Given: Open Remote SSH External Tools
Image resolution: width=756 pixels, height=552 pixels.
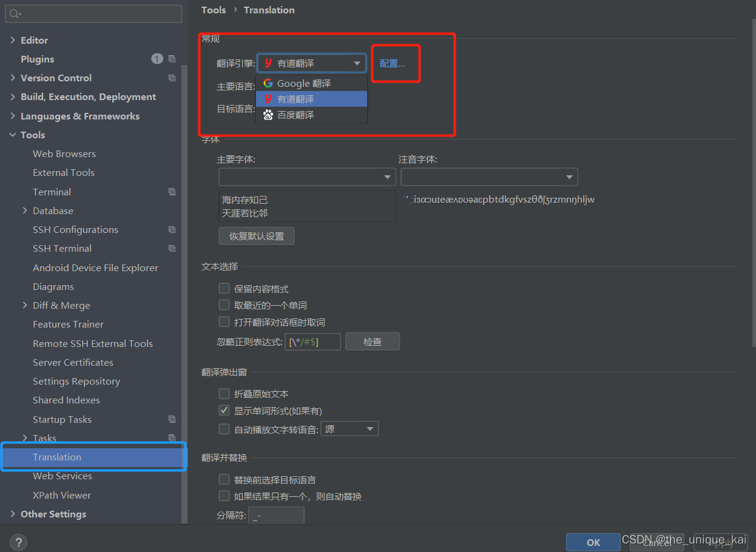Looking at the screenshot, I should click(x=93, y=343).
